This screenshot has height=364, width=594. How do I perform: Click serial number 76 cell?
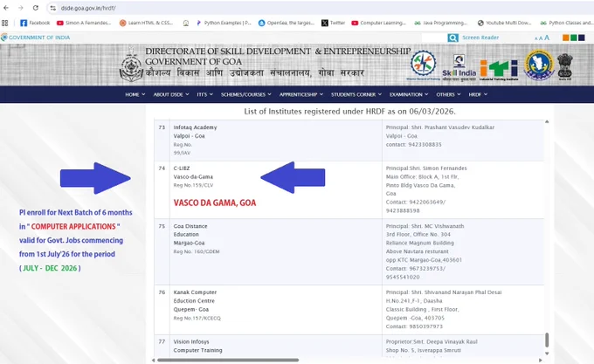162,310
